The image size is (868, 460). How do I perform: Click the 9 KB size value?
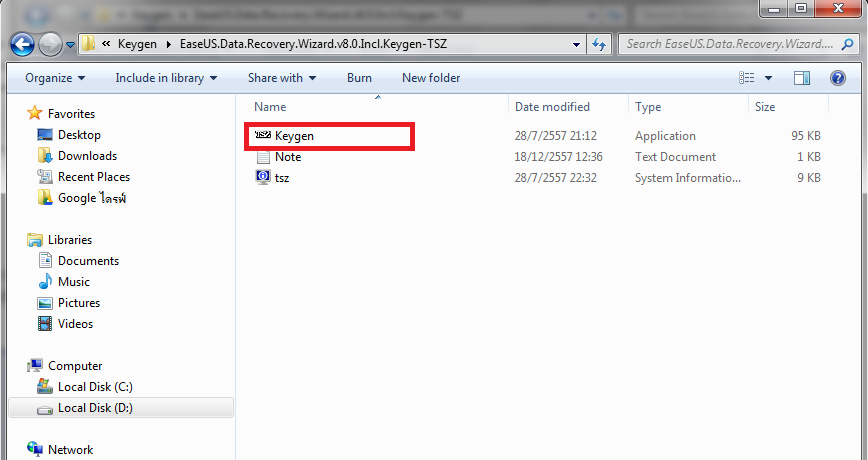[x=809, y=178]
